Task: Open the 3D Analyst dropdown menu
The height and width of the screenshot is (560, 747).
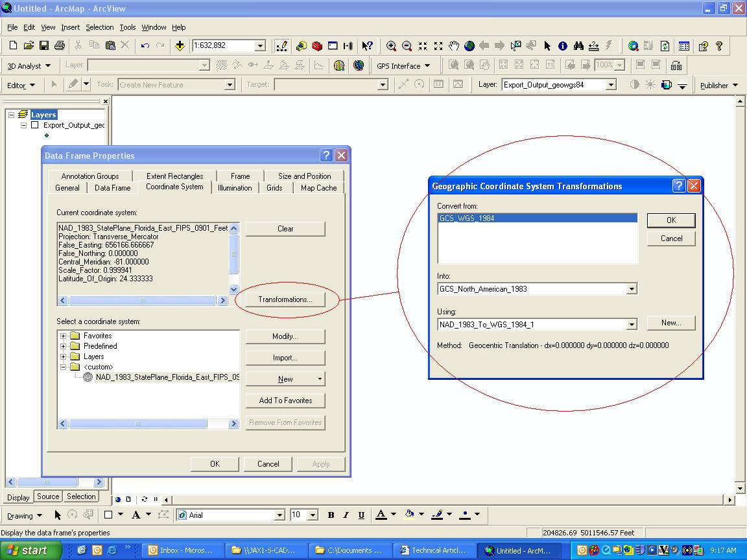Action: pos(29,65)
